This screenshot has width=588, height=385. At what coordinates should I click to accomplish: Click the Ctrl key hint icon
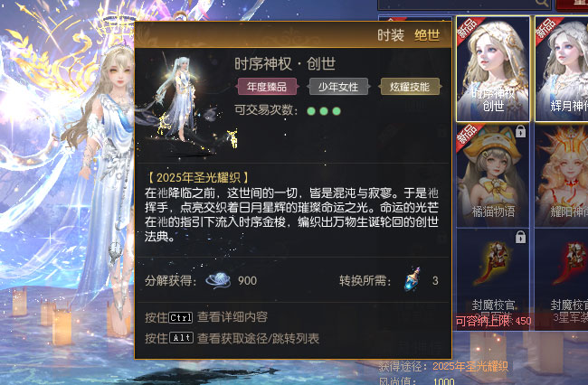(180, 317)
